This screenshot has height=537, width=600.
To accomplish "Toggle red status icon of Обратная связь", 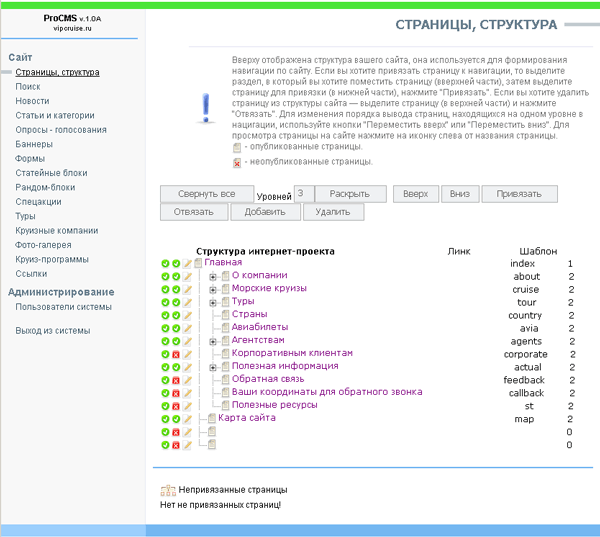I will [x=176, y=380].
